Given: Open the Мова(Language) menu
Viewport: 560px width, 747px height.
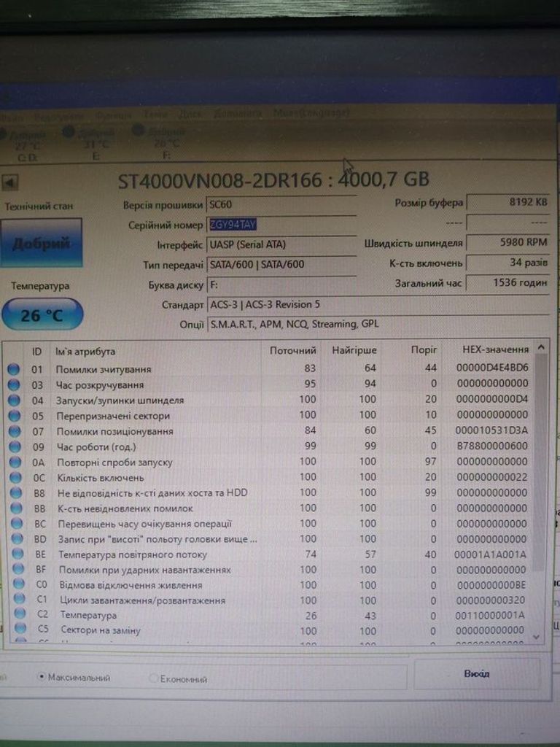Looking at the screenshot, I should 311,113.
